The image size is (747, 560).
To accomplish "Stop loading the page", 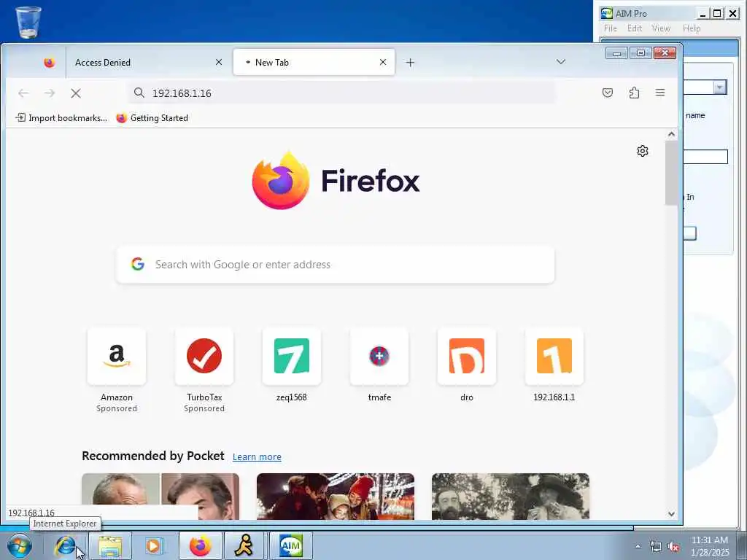I will coord(76,93).
